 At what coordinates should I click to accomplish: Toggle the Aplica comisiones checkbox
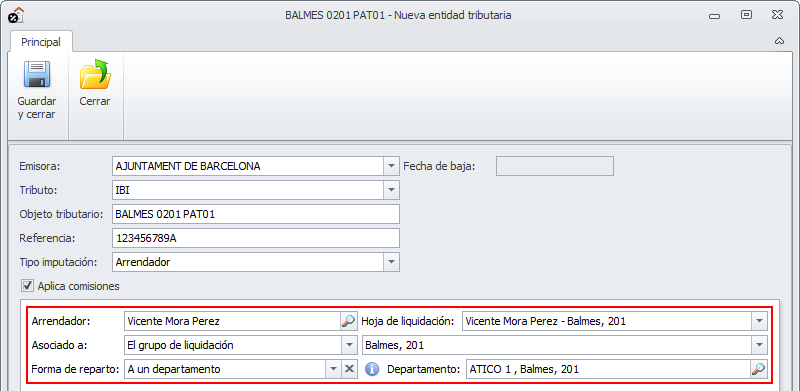point(27,286)
